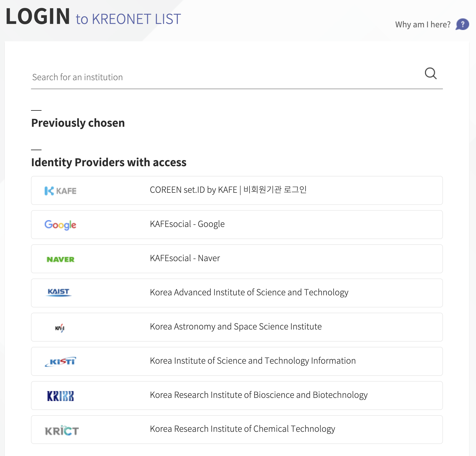
Task: Choose KAFEsocial - Naver login
Action: coord(185,258)
